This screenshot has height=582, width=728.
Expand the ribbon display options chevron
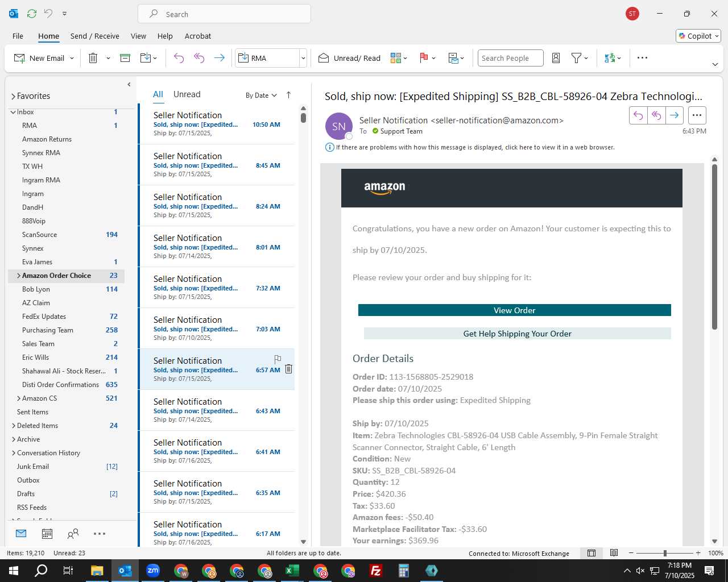(715, 64)
